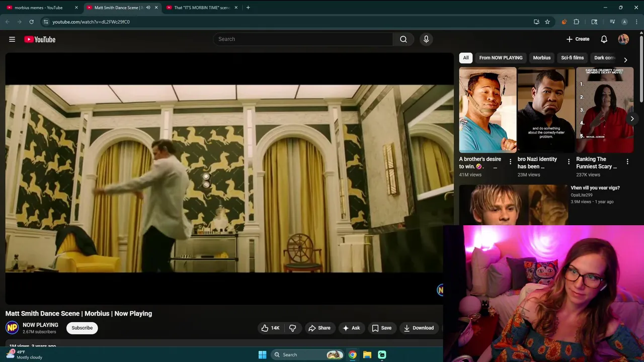Viewport: 644px width, 362px height.
Task: Go to the YouTube home logo
Action: coord(40,39)
